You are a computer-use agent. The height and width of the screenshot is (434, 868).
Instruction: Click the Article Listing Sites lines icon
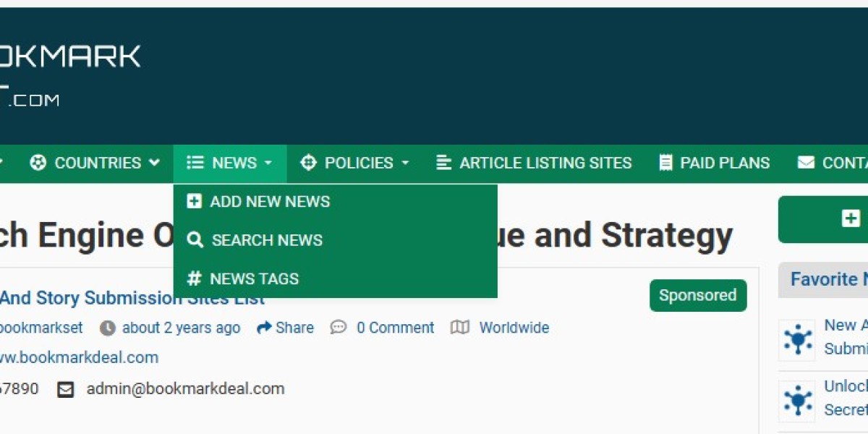coord(444,163)
